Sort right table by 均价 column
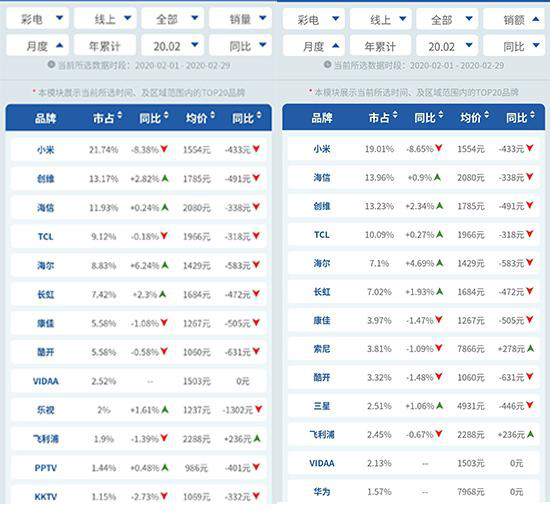This screenshot has height=511, width=550. pos(475,117)
